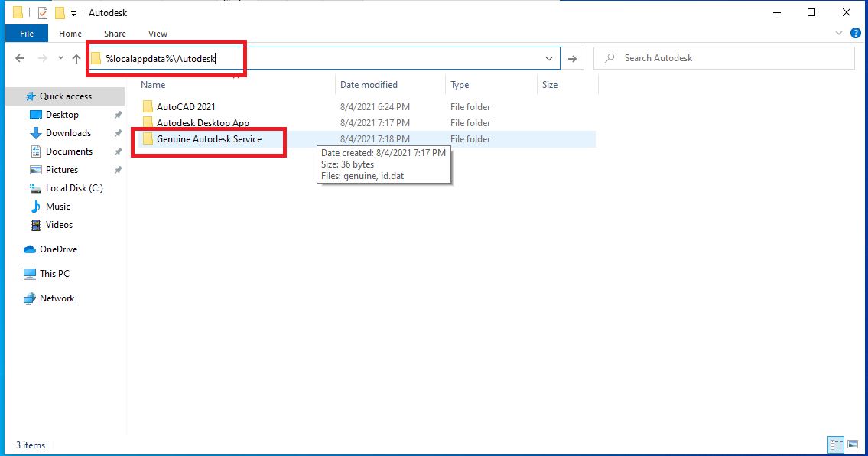Expand the address bar history dropdown

point(549,59)
